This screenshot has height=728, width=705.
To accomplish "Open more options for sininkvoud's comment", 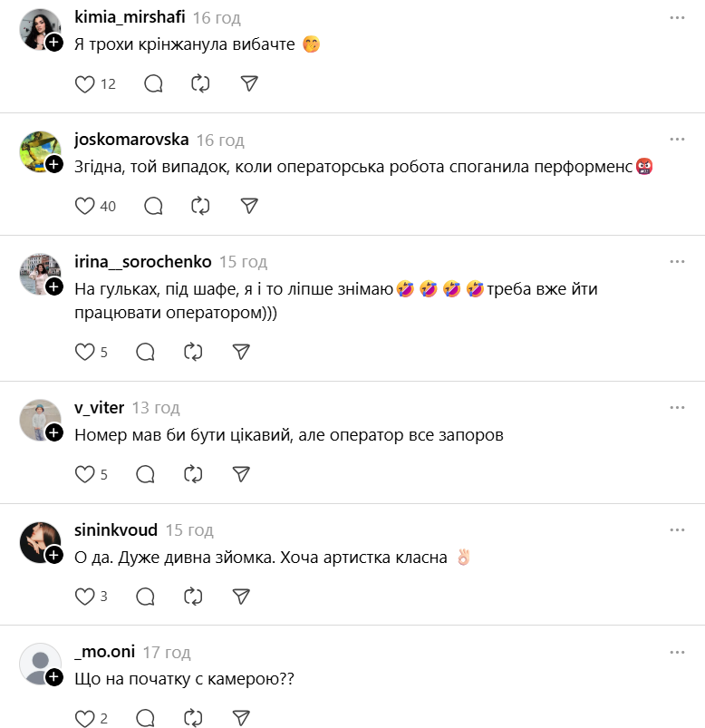I will (677, 529).
